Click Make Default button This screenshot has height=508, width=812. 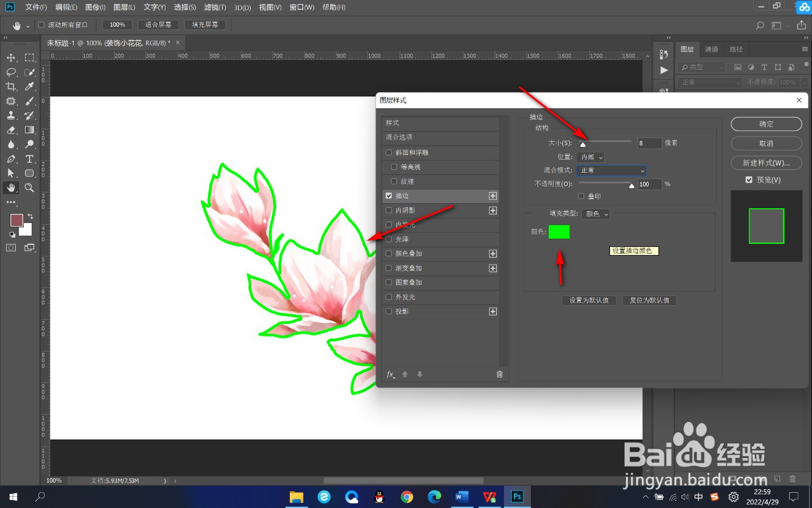pyautogui.click(x=589, y=300)
